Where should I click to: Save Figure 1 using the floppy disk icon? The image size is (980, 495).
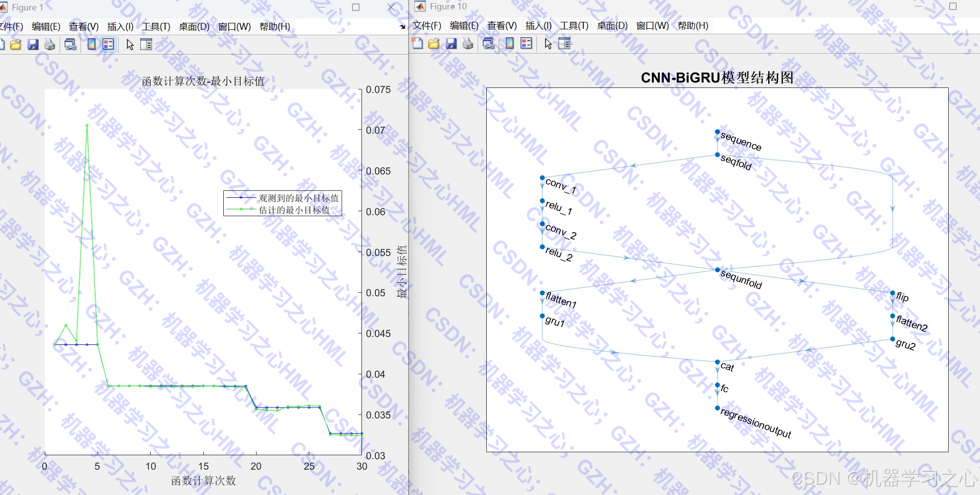(33, 45)
